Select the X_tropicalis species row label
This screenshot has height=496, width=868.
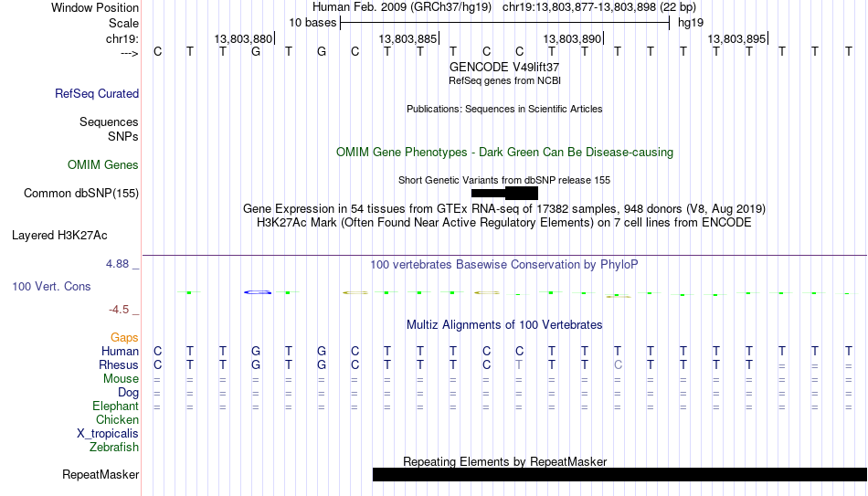(108, 434)
